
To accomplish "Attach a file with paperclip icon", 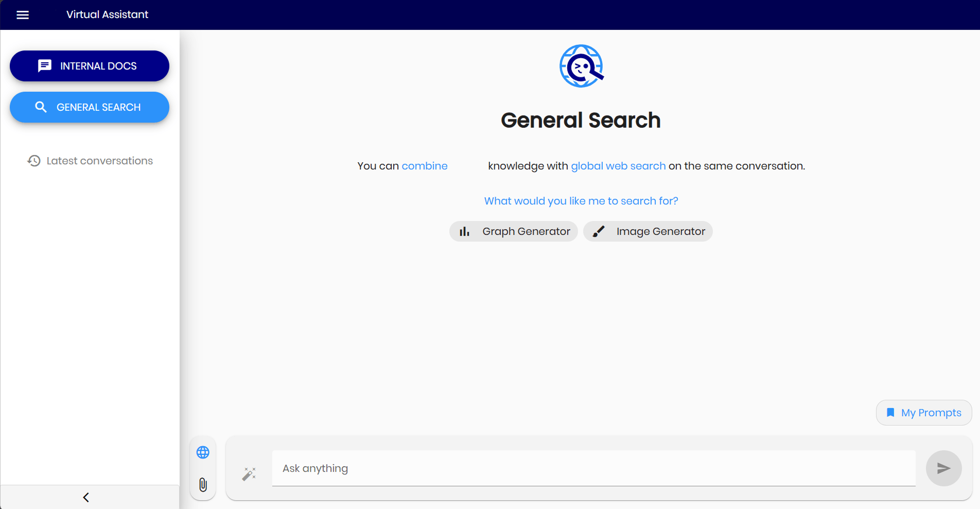I will tap(203, 485).
